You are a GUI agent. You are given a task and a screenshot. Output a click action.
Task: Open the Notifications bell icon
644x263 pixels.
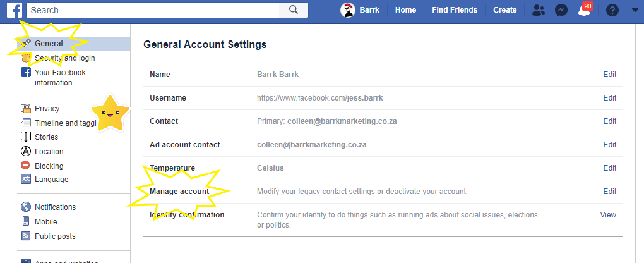(x=585, y=10)
